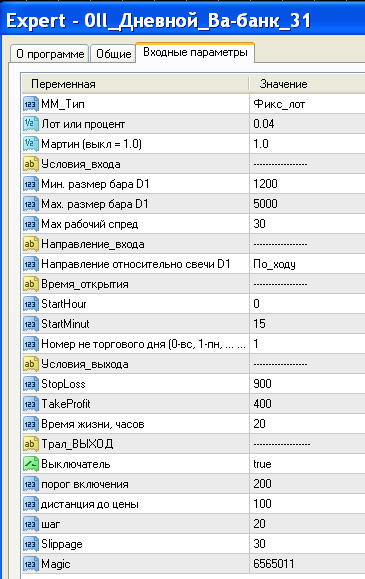This screenshot has width=365, height=579.
Task: Click the Значение column header
Action: 283,84
